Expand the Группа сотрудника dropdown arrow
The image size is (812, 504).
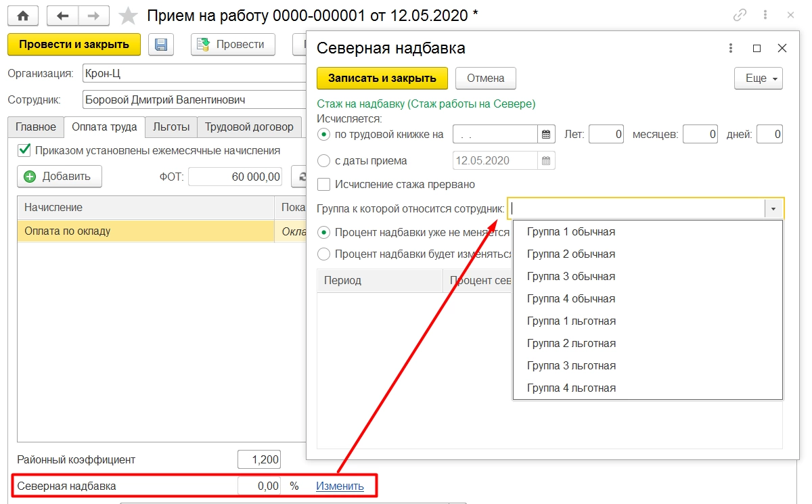(x=773, y=209)
